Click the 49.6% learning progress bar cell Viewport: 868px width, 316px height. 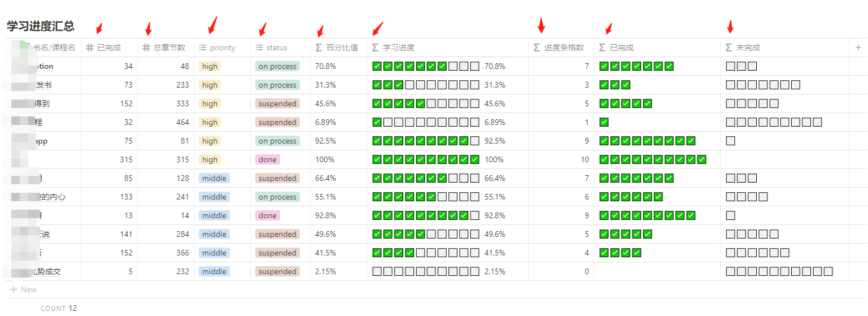click(447, 234)
